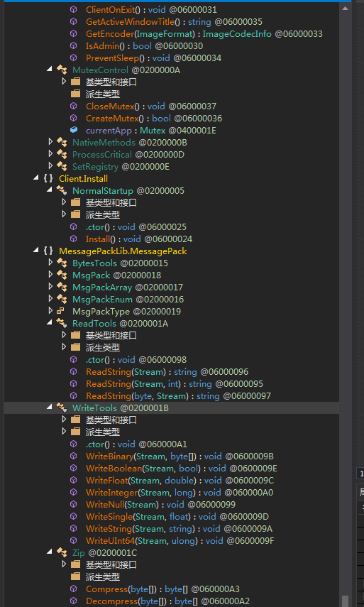Click the MessagePackLib.MessagePack namespace braces icon
Screen dimensions: 364x607
48,251
